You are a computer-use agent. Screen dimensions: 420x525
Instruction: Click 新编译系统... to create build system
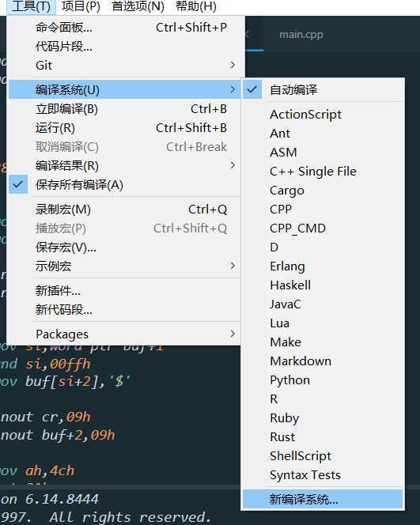coord(323,500)
